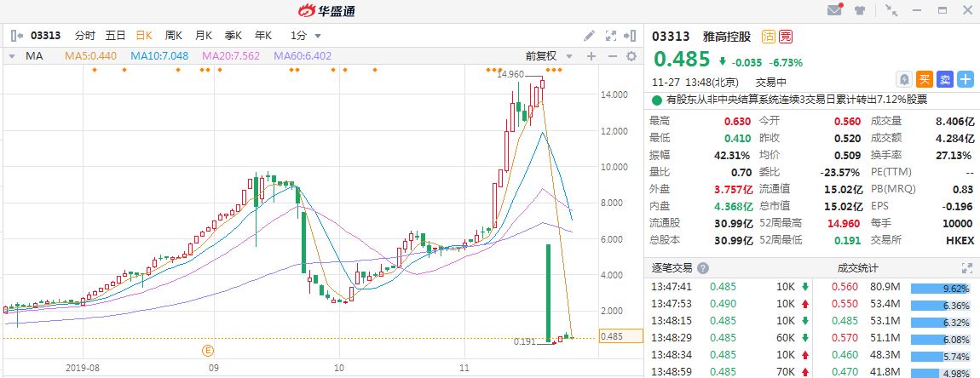Viewport: 980px width, 378px height.
Task: Click the MA5:0.440 indicator label
Action: pyautogui.click(x=90, y=56)
